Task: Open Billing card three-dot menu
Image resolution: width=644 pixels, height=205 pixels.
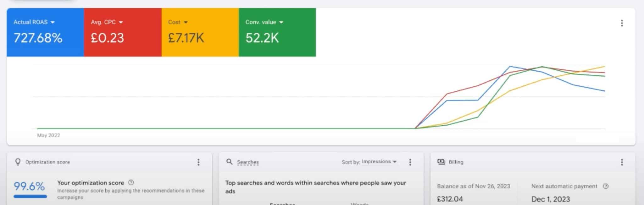Action: [x=622, y=162]
